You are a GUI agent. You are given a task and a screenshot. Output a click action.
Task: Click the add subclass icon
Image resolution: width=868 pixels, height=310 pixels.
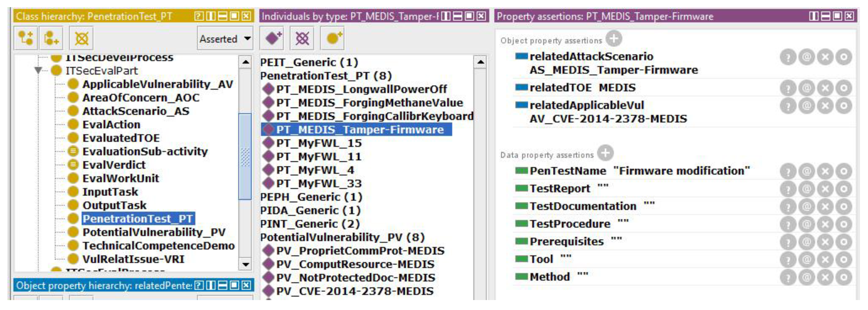tap(26, 38)
